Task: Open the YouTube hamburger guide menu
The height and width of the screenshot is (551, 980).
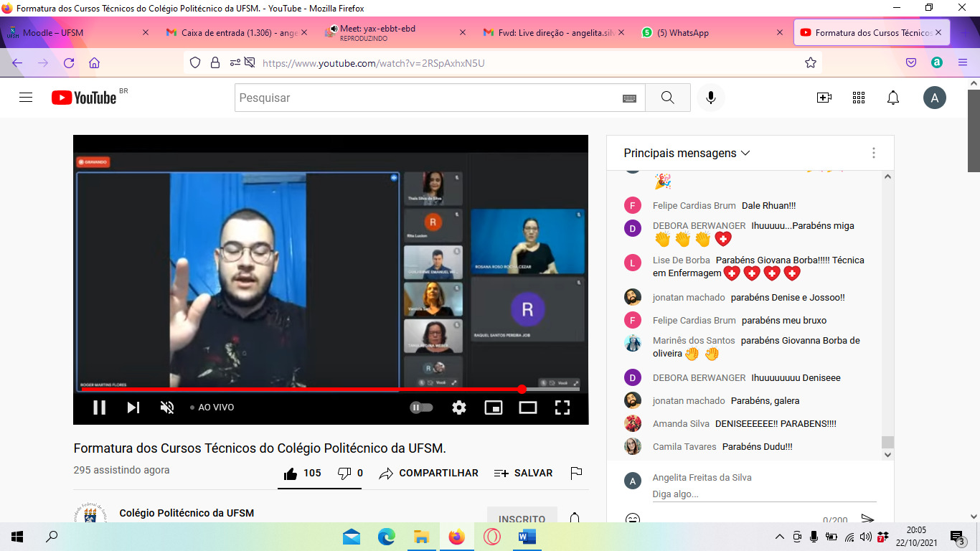Action: point(26,98)
